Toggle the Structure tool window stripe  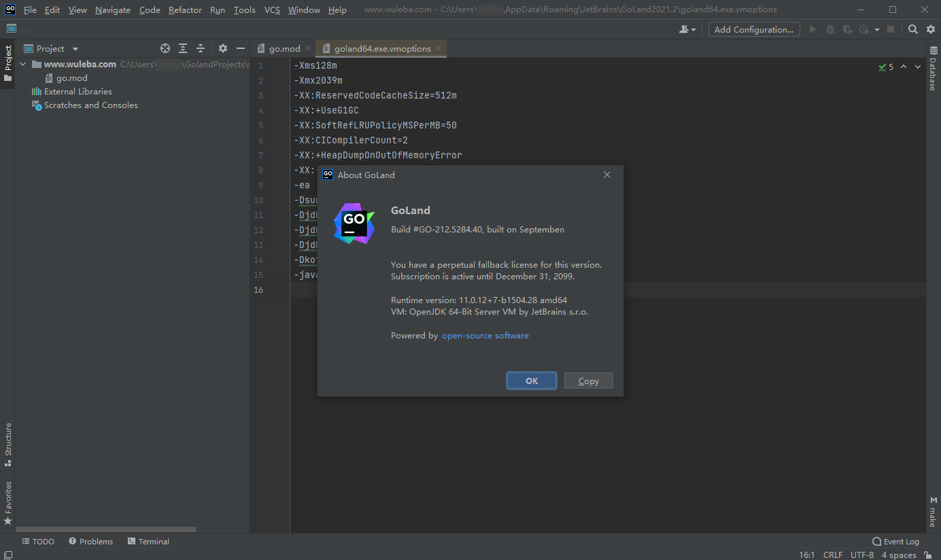tap(8, 445)
